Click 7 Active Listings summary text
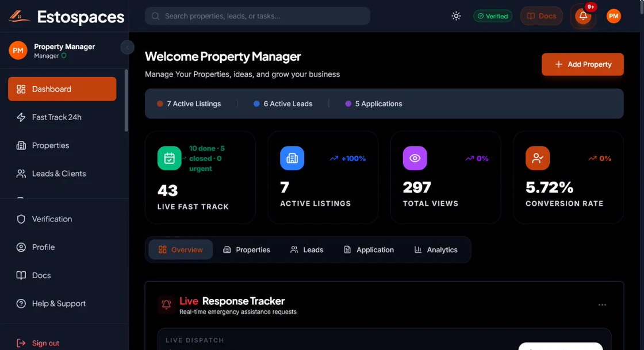The width and height of the screenshot is (644, 350). click(x=194, y=104)
